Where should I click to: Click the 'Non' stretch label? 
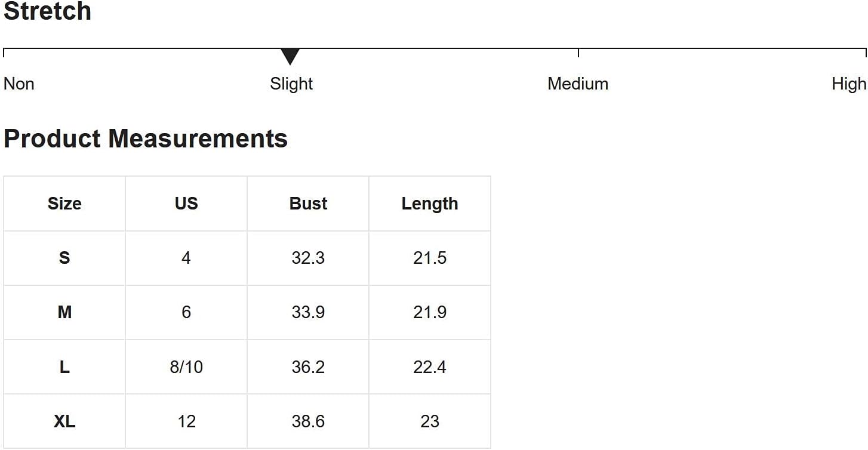click(x=19, y=84)
